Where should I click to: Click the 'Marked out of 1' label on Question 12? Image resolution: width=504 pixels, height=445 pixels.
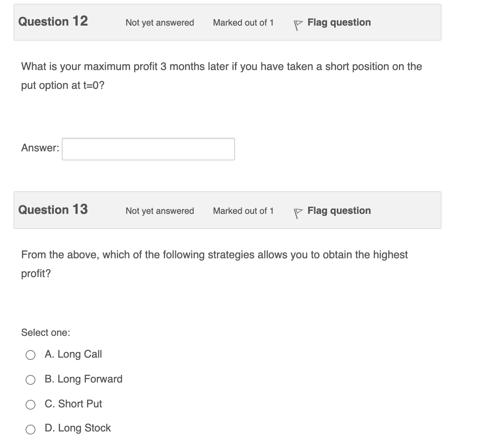243,23
